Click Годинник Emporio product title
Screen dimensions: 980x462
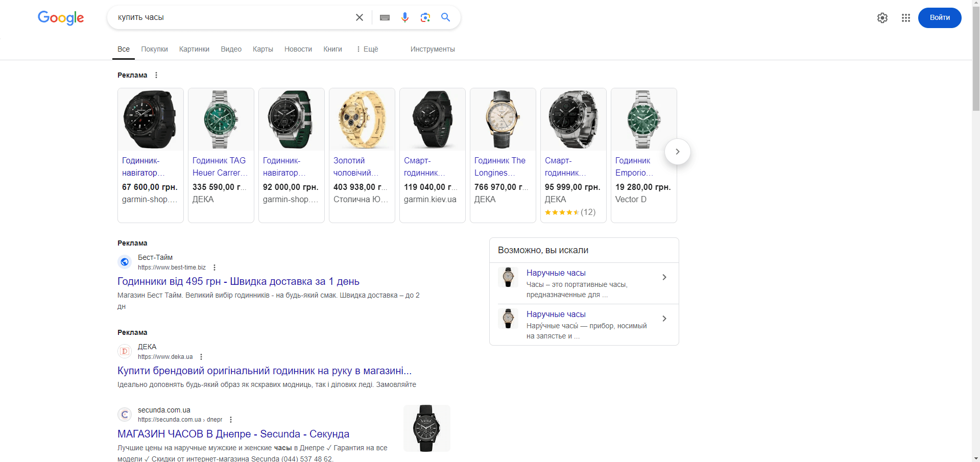634,166
